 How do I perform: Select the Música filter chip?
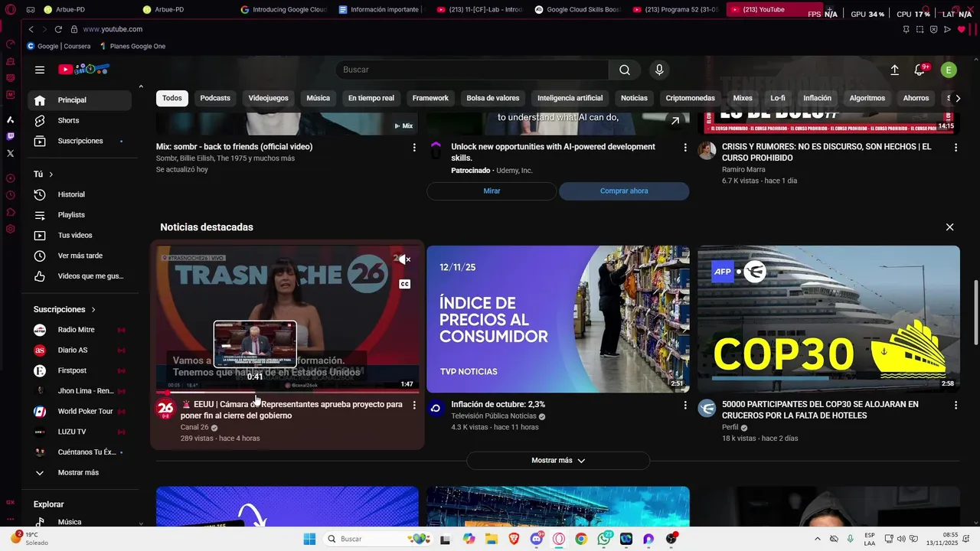point(318,98)
